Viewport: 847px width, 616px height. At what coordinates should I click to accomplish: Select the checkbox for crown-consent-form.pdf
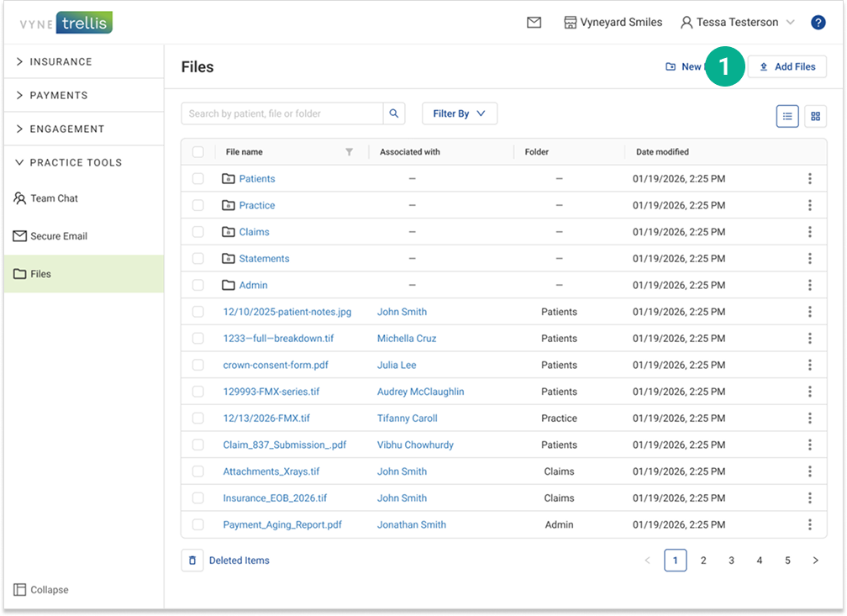198,366
